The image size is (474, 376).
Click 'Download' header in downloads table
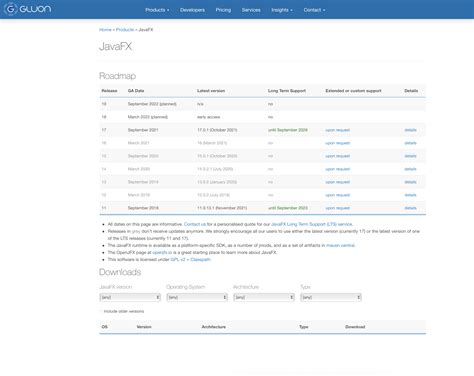tap(355, 327)
